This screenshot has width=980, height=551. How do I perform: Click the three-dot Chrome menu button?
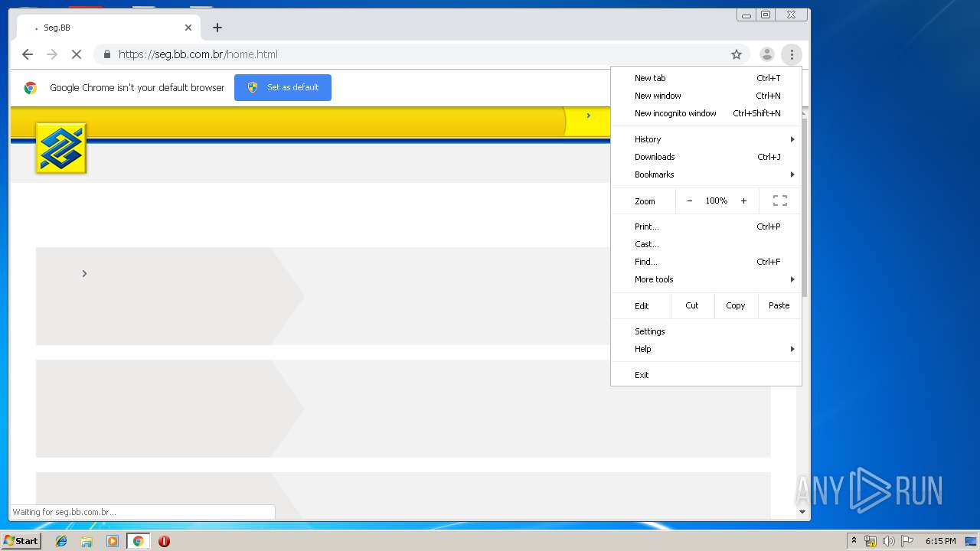[x=792, y=54]
